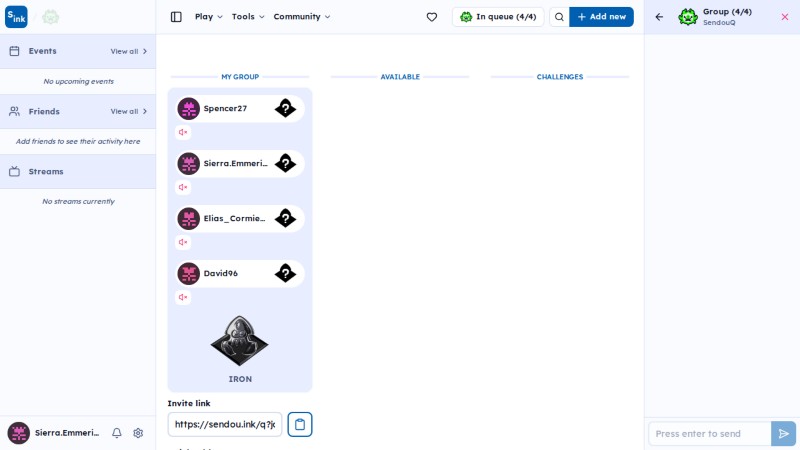
Task: Open notifications bell icon
Action: pos(117,433)
